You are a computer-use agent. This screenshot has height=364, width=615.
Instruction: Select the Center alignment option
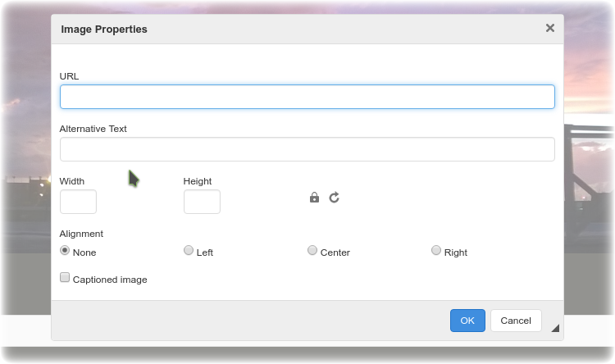[312, 250]
